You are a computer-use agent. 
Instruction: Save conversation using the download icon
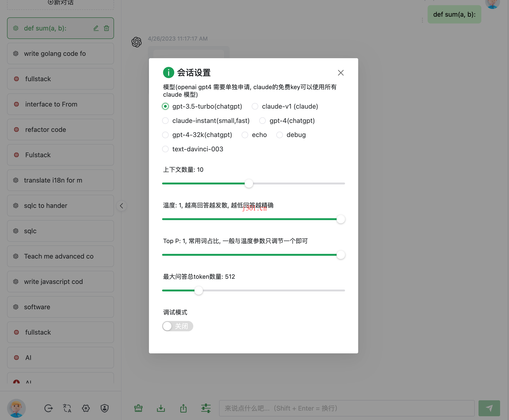(x=161, y=408)
